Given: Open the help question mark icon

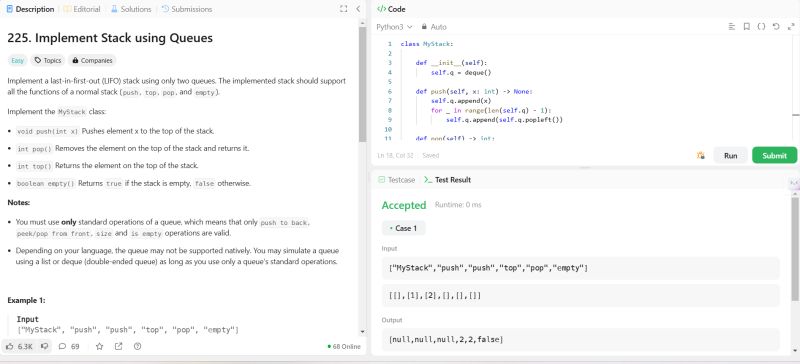Looking at the screenshot, I should coord(137,346).
